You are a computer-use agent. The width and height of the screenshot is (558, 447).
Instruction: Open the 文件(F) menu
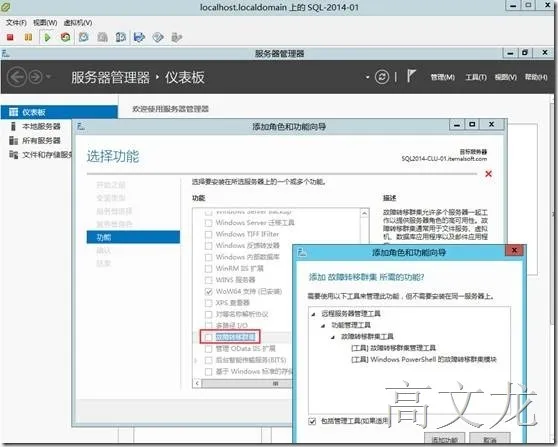click(16, 22)
